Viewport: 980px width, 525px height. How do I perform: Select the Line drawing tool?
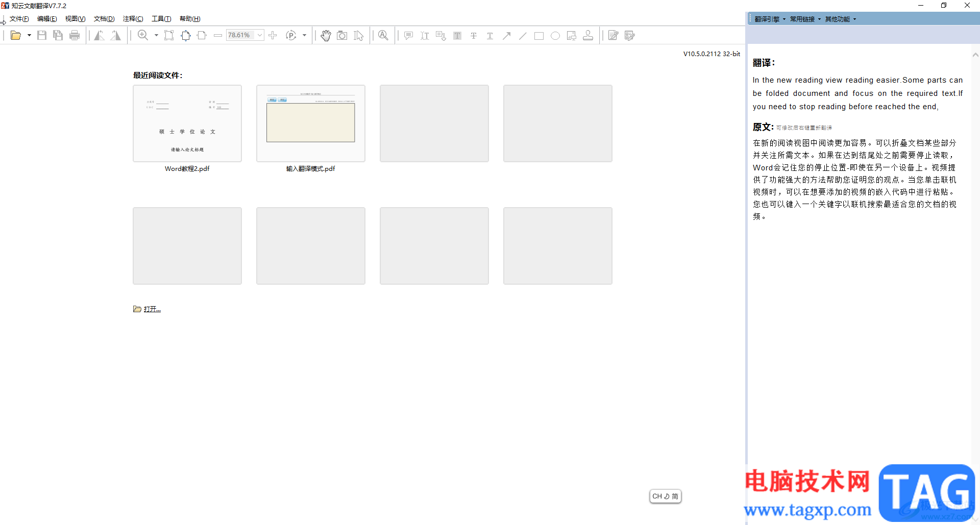523,35
